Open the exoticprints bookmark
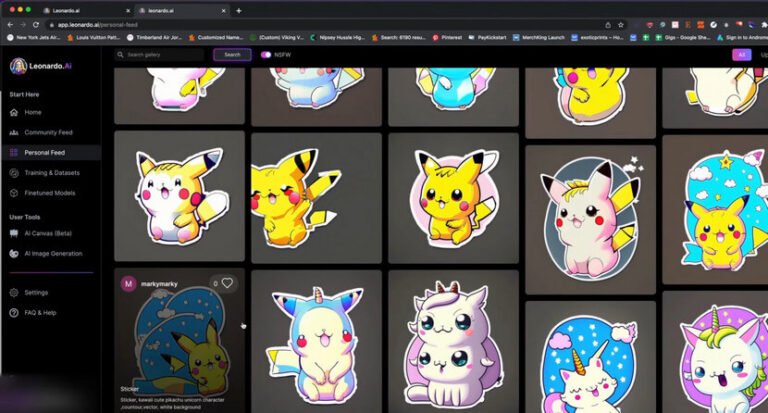 [597, 37]
